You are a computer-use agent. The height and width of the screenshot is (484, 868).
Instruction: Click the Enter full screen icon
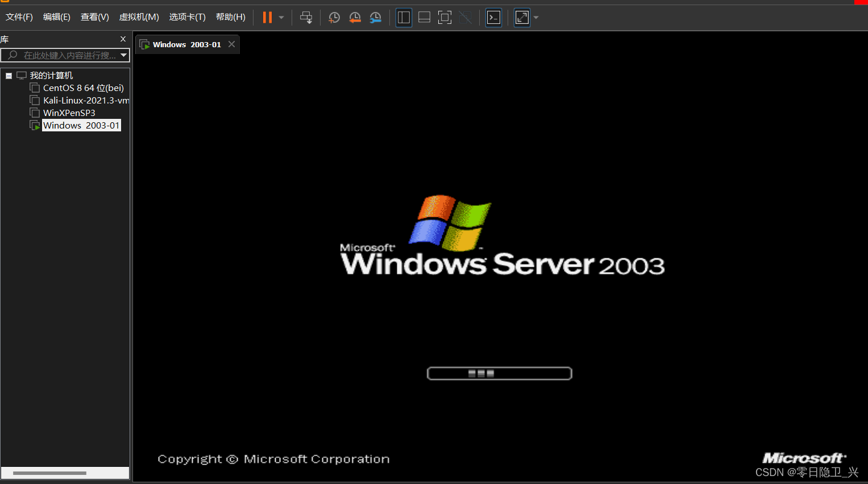click(x=445, y=18)
